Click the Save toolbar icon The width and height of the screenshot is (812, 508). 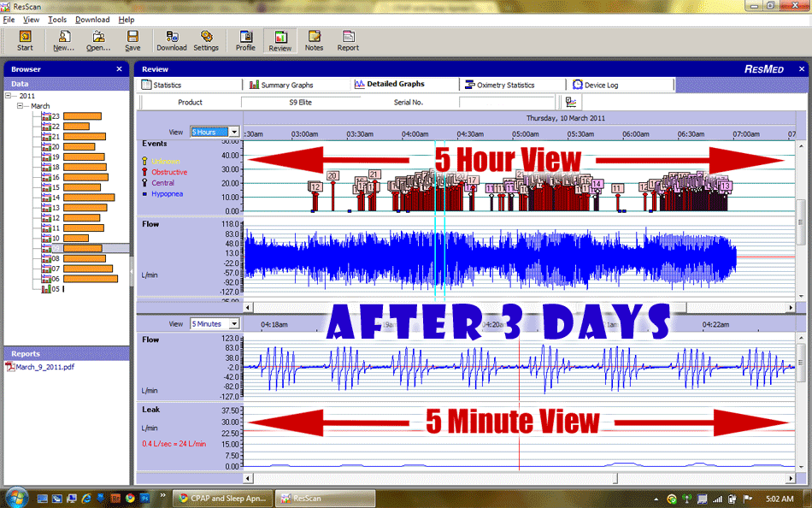[132, 40]
